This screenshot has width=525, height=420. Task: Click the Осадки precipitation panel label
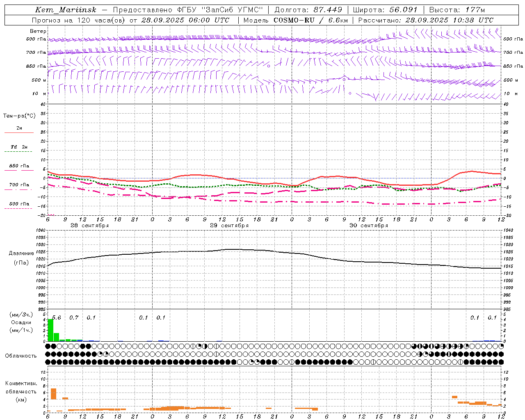click(21, 322)
